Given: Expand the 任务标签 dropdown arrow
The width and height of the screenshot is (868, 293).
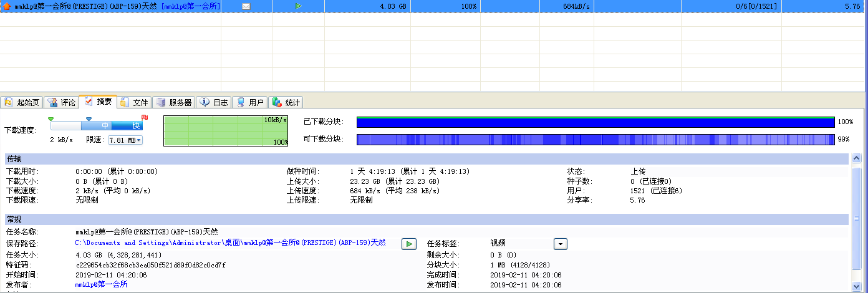Looking at the screenshot, I should pyautogui.click(x=560, y=244).
